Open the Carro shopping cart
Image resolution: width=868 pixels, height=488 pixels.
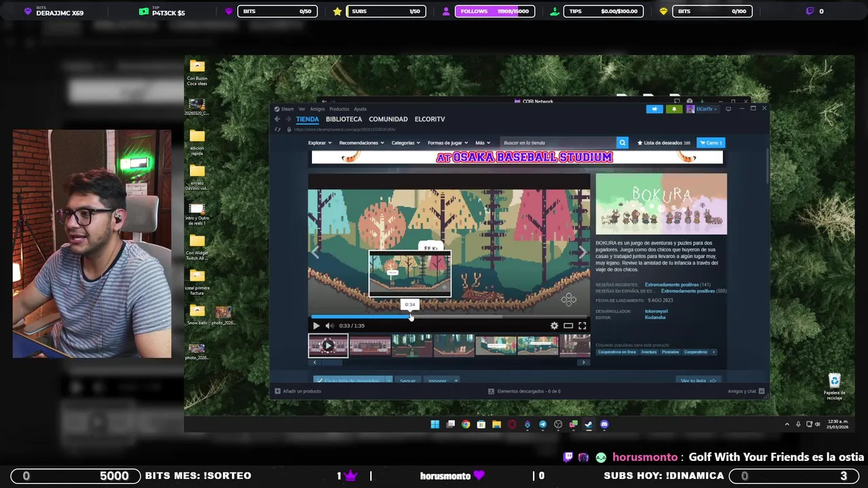(711, 143)
